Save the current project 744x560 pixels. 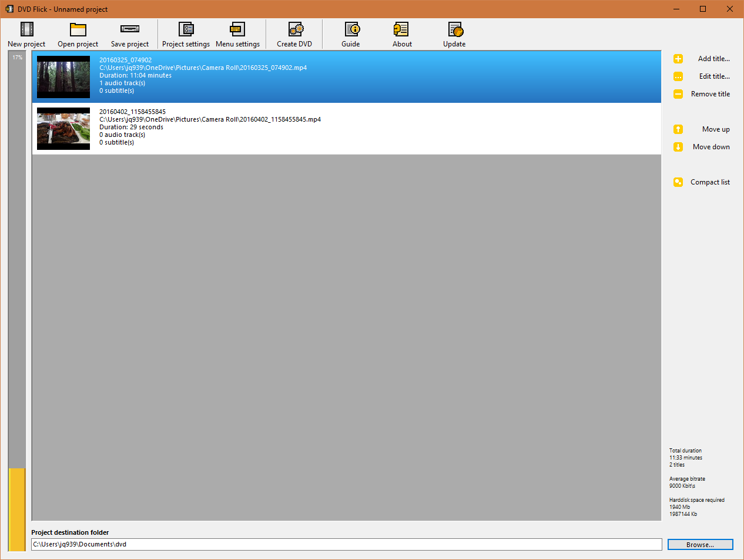click(x=129, y=33)
